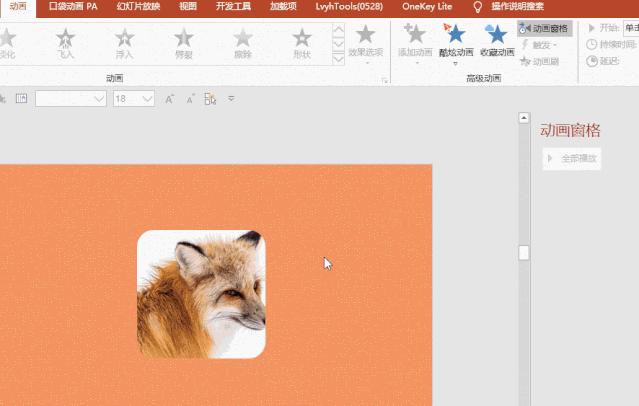Apply the 形状 (Shape) animation effect
Image resolution: width=639 pixels, height=406 pixels.
[302, 43]
